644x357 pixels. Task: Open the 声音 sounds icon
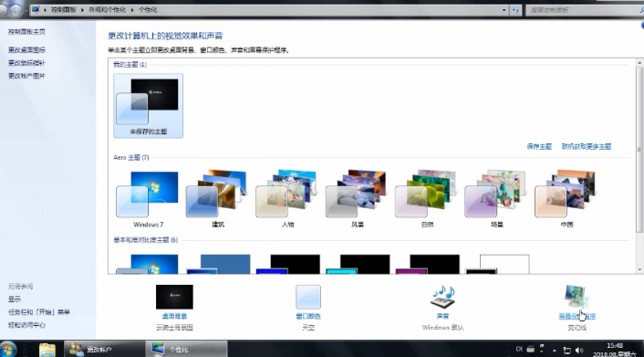point(442,297)
